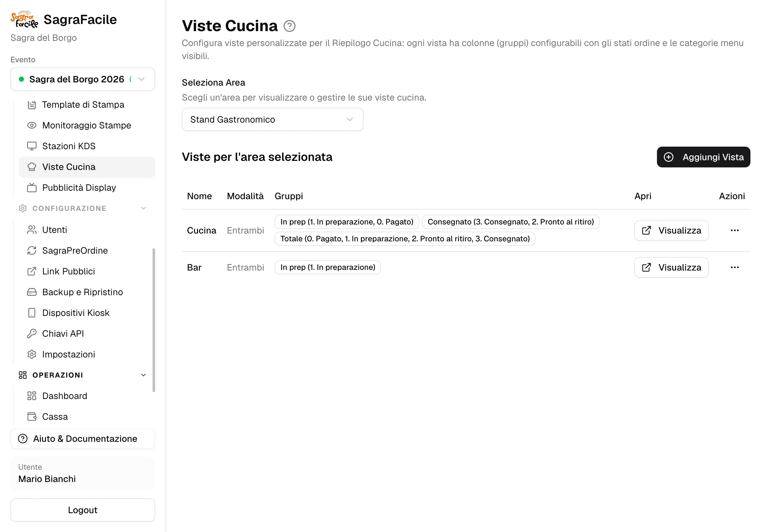This screenshot has width=766, height=532.
Task: Open actions menu for the Bar view
Action: 734,267
